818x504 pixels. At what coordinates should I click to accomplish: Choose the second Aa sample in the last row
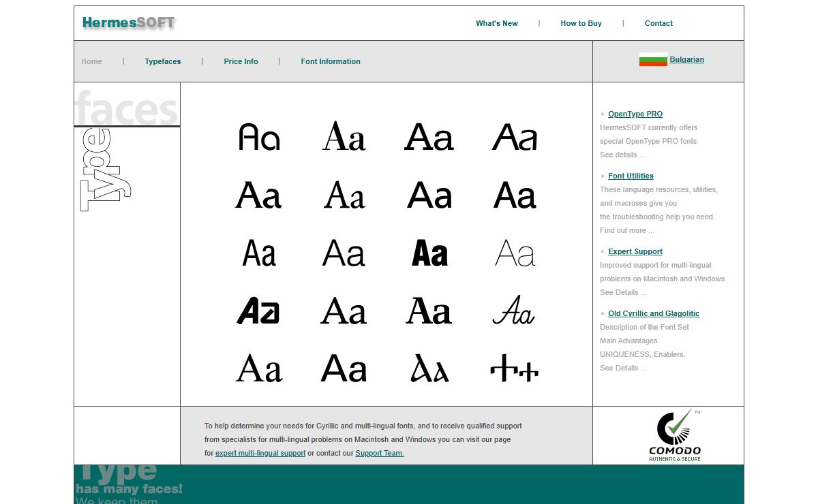click(344, 368)
